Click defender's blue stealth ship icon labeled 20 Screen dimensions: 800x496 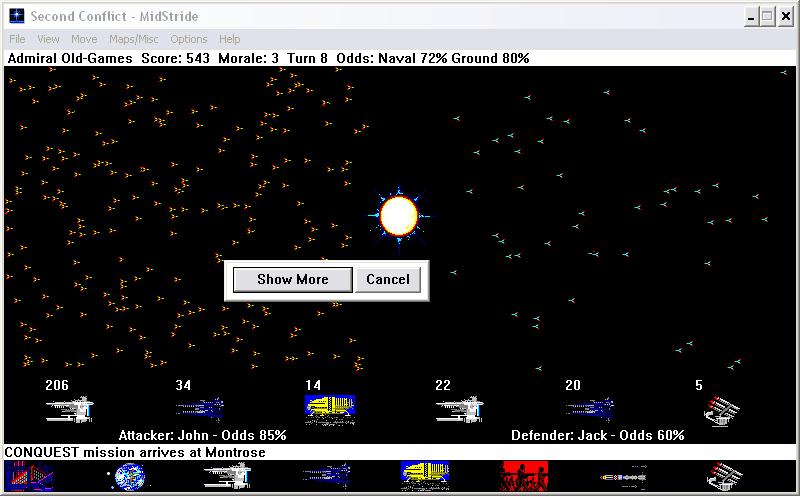[590, 409]
